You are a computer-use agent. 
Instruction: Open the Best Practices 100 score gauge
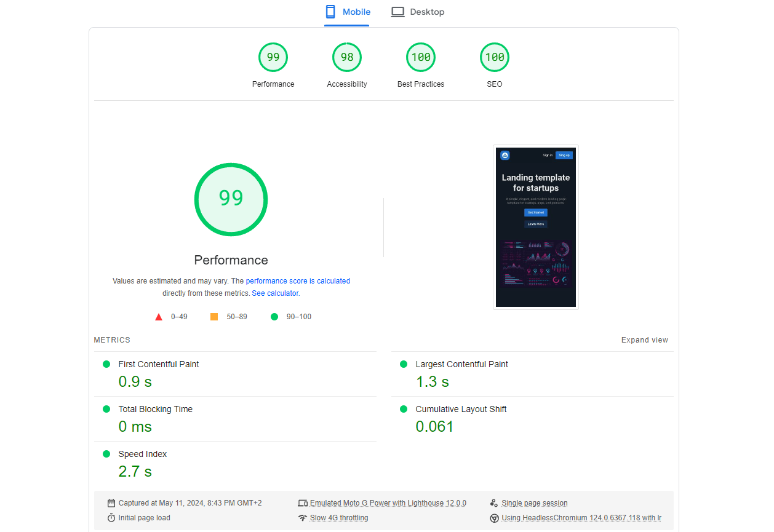[x=421, y=57]
